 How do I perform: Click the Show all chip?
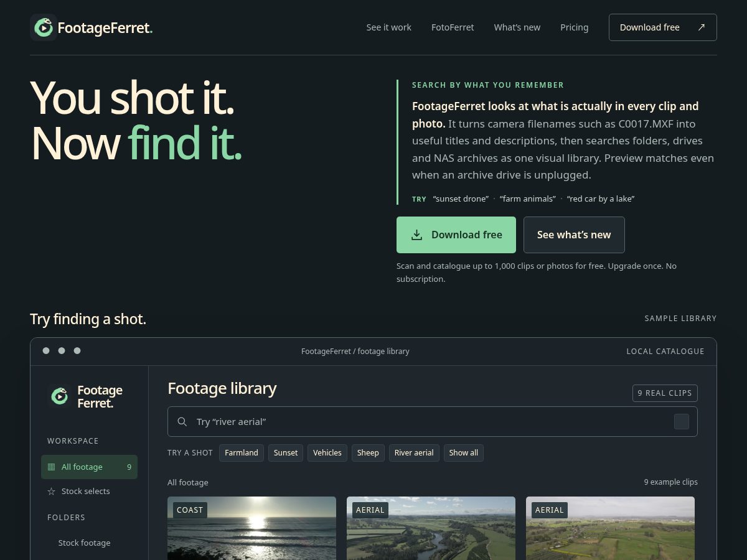(464, 453)
